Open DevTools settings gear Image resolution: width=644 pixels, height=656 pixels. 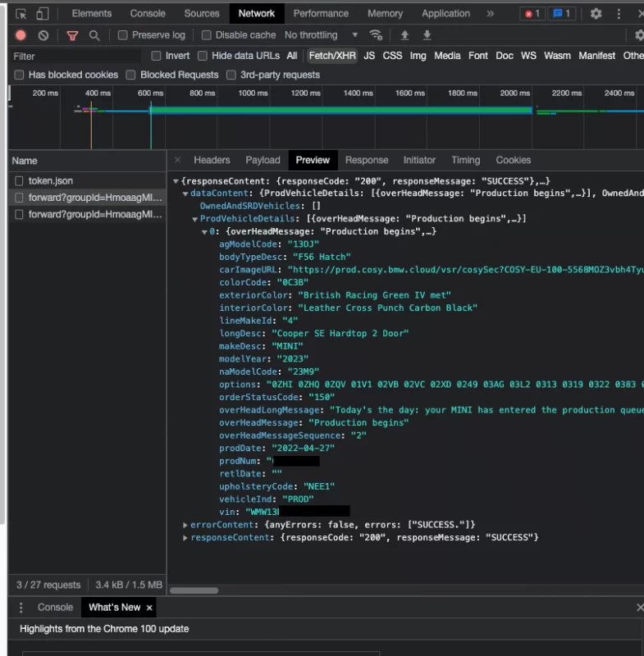point(596,14)
